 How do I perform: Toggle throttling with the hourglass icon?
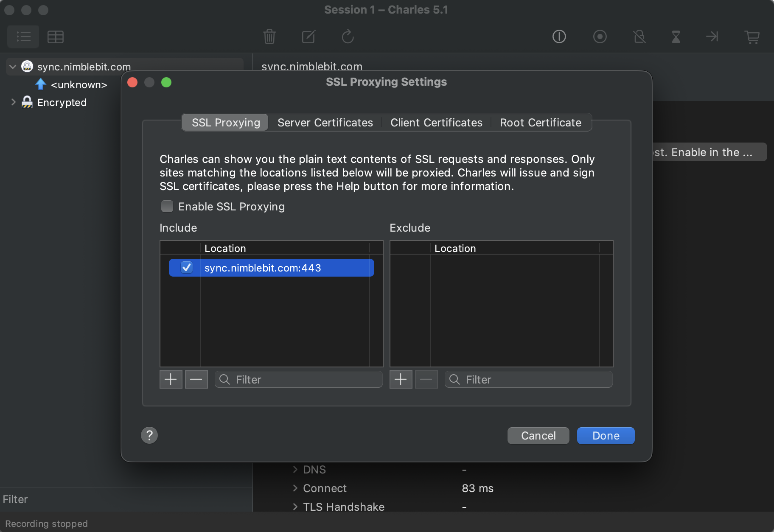pyautogui.click(x=676, y=37)
